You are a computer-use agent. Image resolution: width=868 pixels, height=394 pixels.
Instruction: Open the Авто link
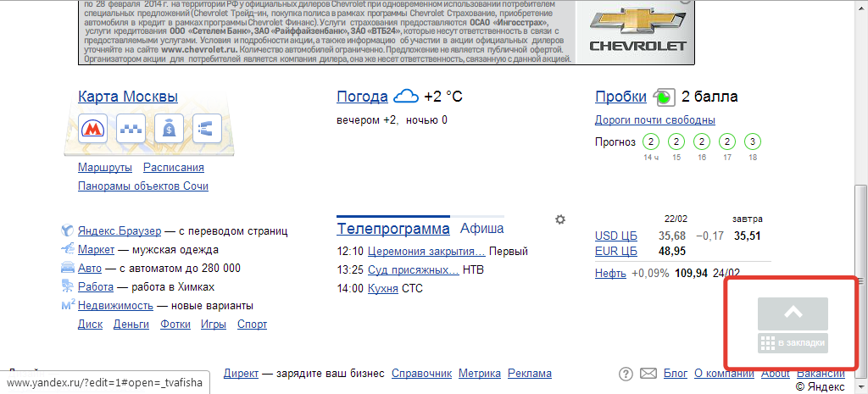[90, 269]
